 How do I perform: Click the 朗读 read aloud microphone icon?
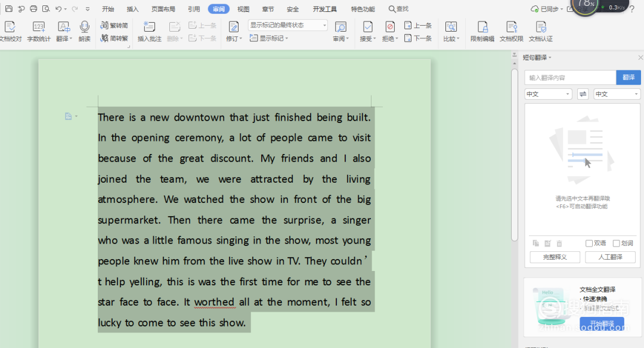[84, 27]
